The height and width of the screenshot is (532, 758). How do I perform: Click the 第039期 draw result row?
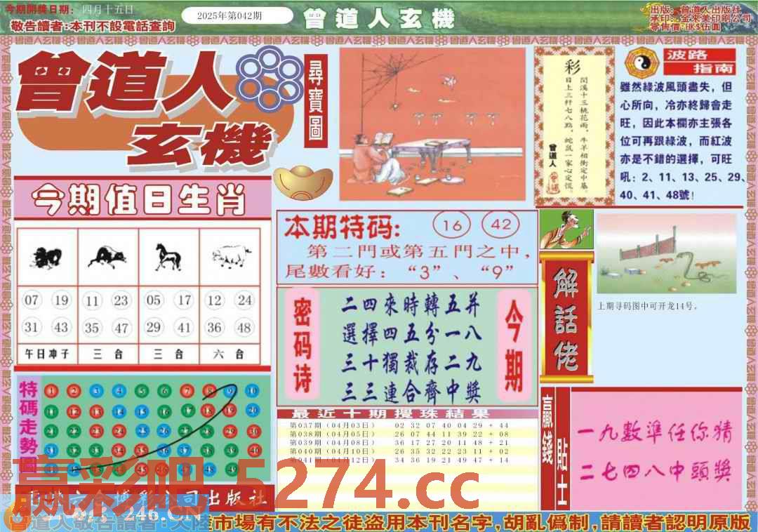pos(399,443)
